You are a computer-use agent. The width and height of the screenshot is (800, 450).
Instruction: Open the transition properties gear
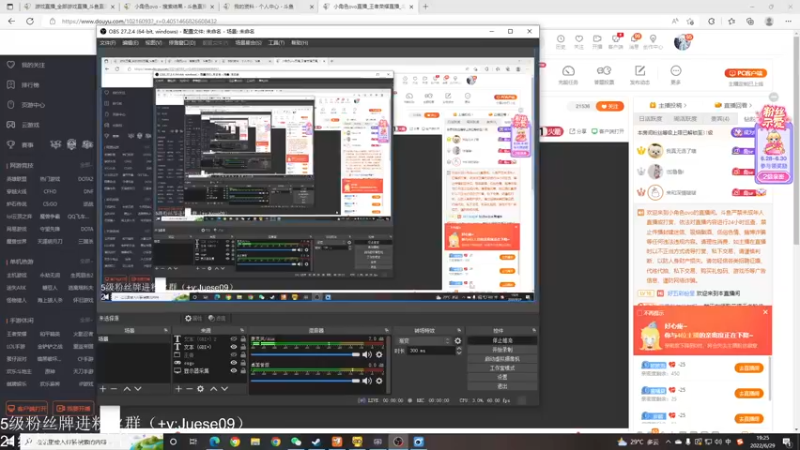458,341
